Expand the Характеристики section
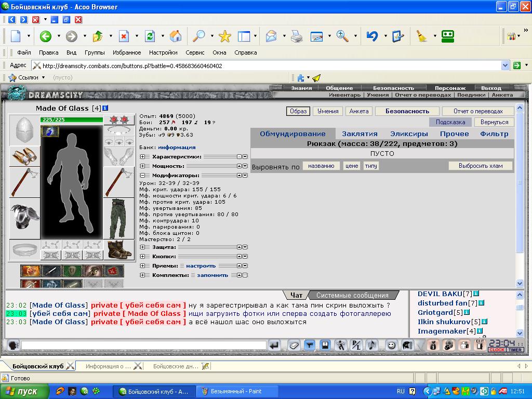Viewport: 532px width, 399px height. 142,157
